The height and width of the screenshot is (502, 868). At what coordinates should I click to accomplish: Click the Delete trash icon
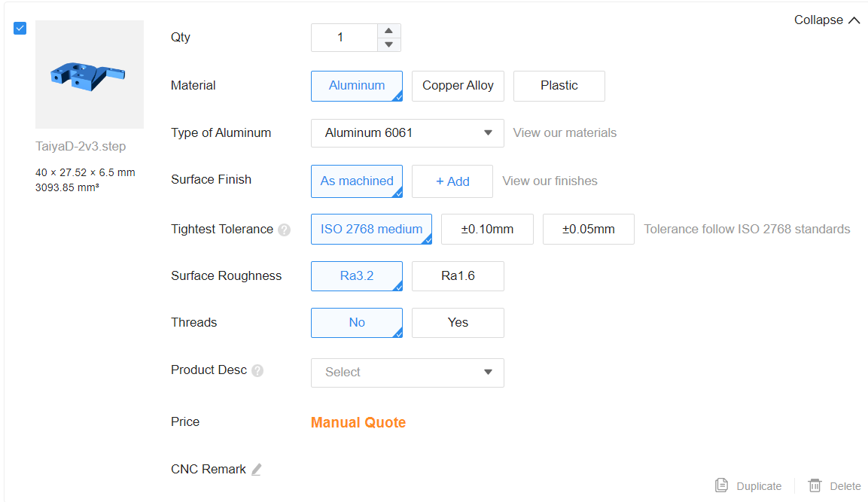pyautogui.click(x=815, y=485)
